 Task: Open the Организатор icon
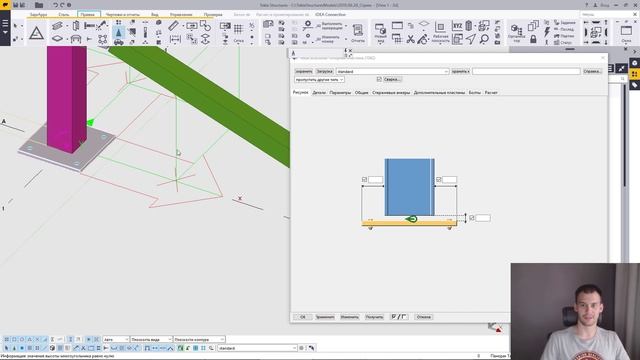click(516, 33)
